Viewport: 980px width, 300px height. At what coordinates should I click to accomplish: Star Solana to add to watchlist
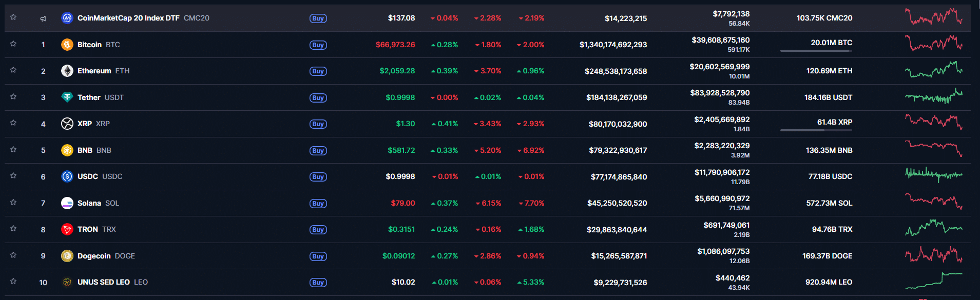[13, 202]
